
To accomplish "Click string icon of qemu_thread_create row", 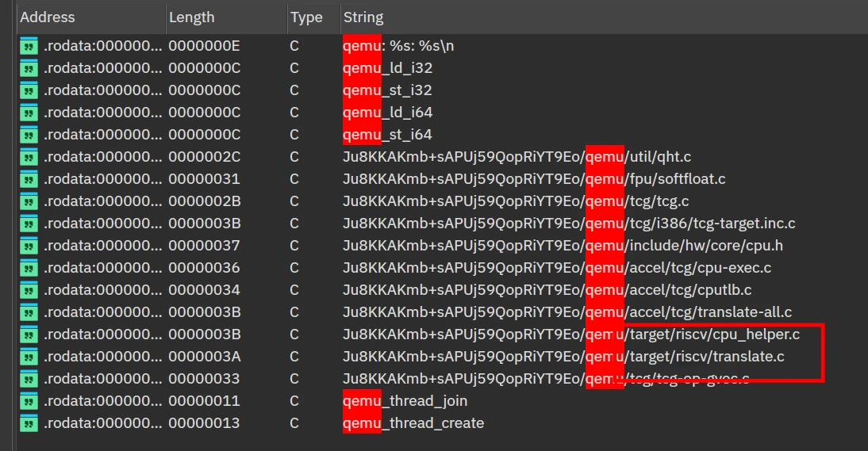I will click(29, 423).
